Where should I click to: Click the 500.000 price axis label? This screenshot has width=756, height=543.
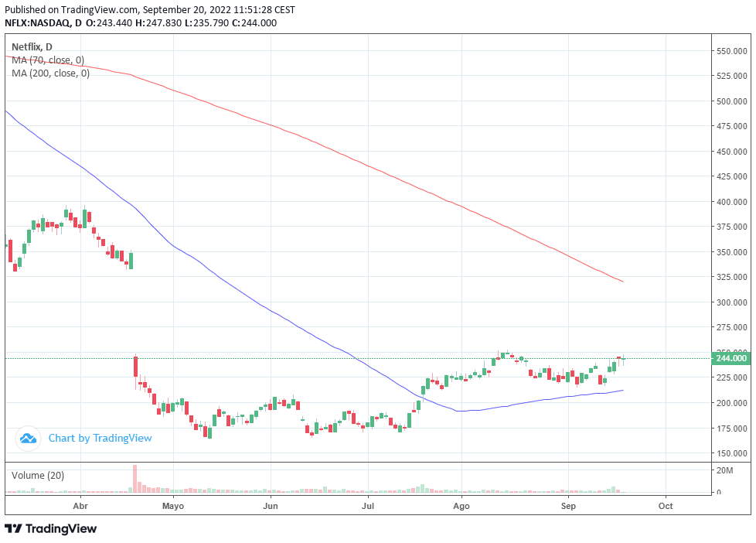coord(731,101)
